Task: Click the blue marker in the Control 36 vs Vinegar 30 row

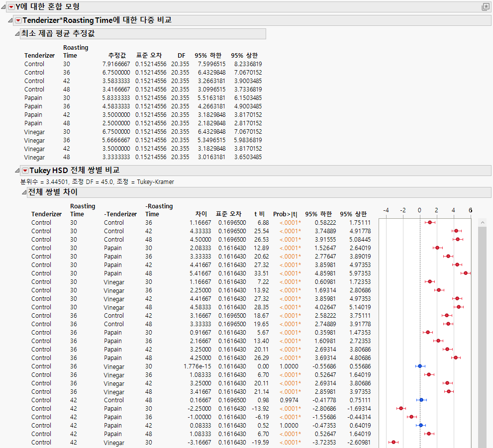Action: tap(419, 366)
